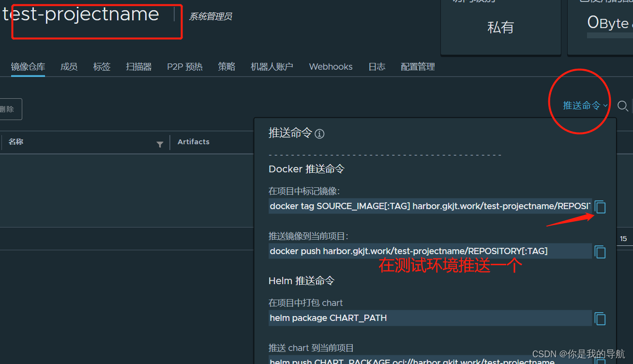Open the 标签 tab
Image resolution: width=633 pixels, height=364 pixels.
102,67
